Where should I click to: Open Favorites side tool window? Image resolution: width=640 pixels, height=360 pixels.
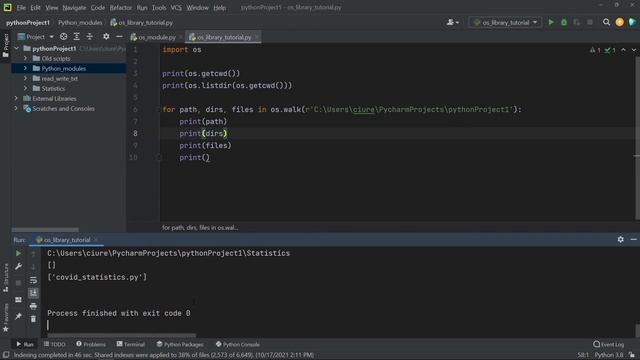(x=6, y=318)
